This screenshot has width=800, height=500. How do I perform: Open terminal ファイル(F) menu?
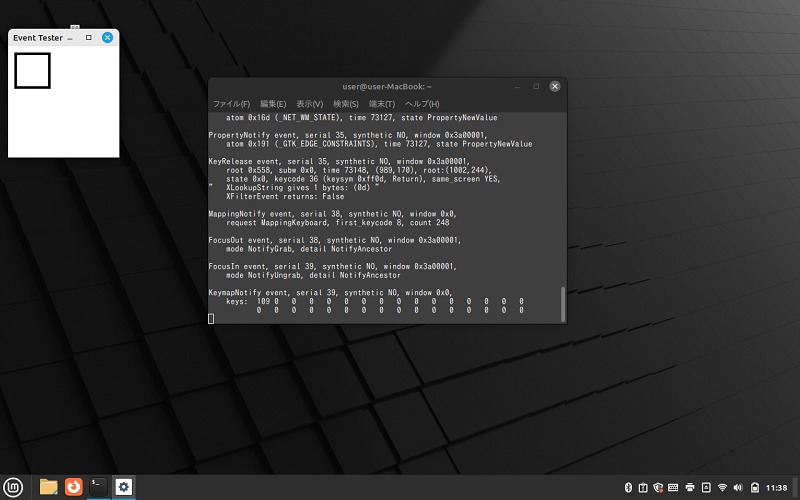(231, 104)
